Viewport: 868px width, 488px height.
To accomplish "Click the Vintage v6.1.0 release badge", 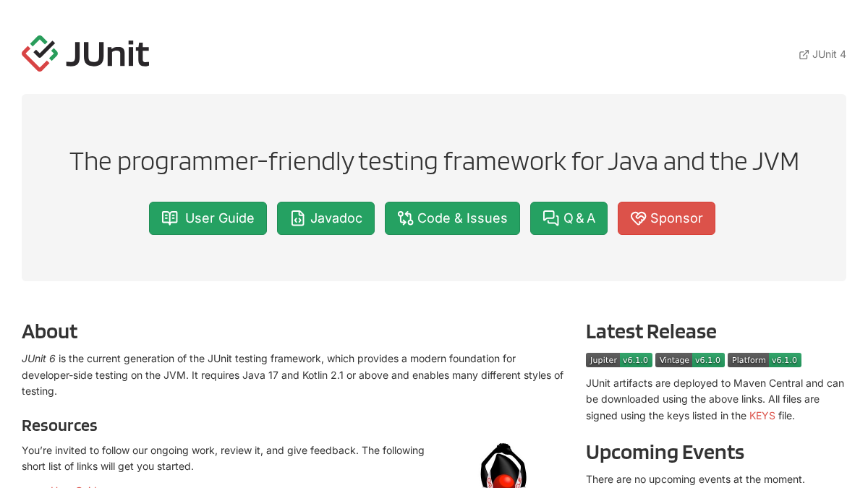I will [x=690, y=360].
